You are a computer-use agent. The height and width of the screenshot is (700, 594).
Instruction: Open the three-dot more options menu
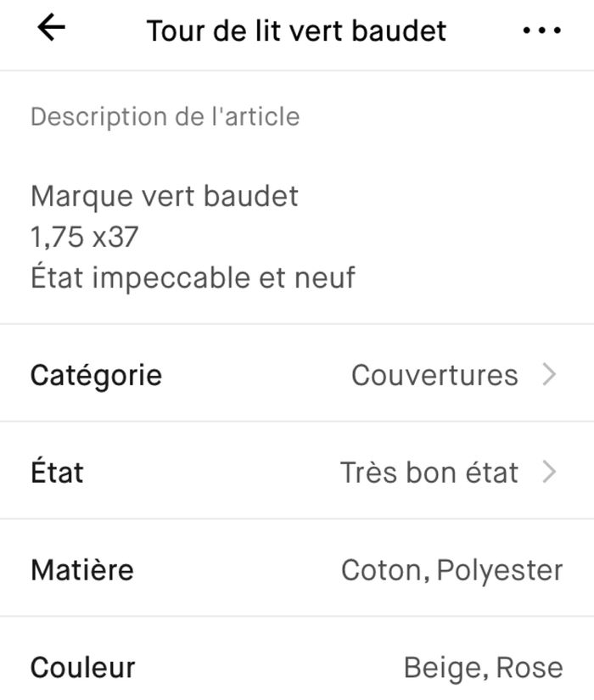(x=541, y=31)
